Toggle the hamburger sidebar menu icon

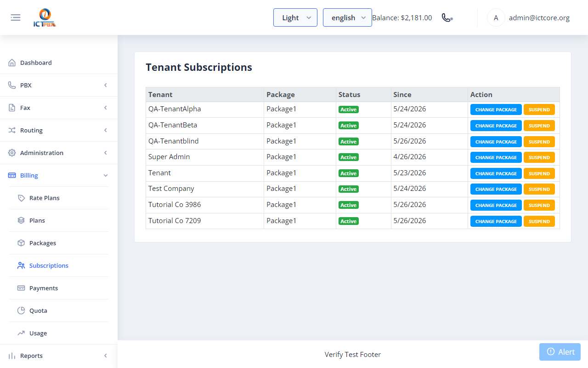(16, 17)
